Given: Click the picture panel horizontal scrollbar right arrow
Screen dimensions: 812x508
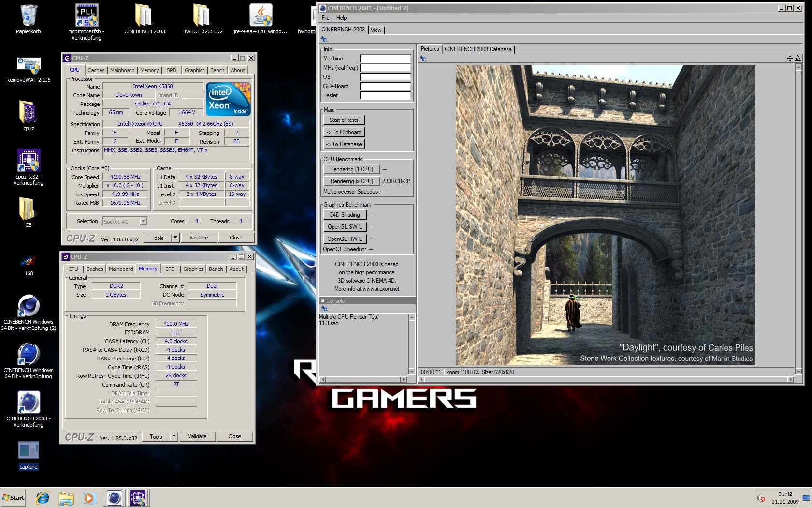Looking at the screenshot, I should coord(791,380).
